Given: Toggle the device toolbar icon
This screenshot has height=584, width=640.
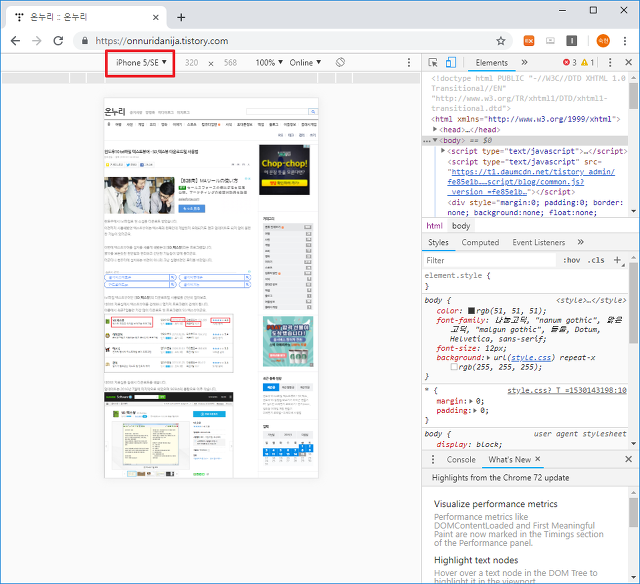Looking at the screenshot, I should (451, 62).
